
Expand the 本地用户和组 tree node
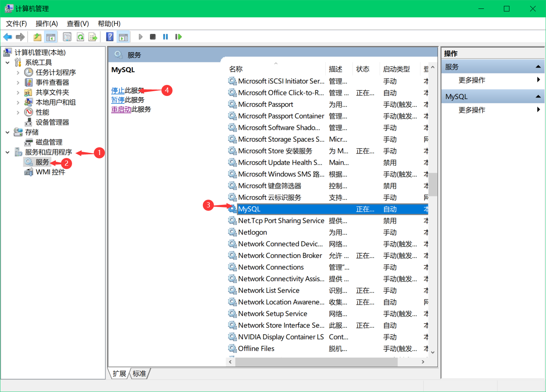coord(18,102)
